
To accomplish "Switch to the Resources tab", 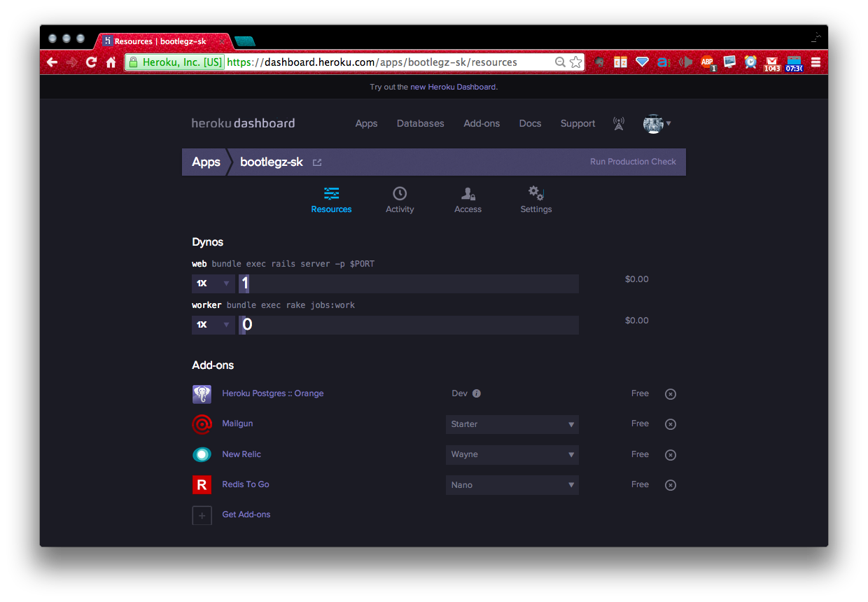I will point(331,200).
